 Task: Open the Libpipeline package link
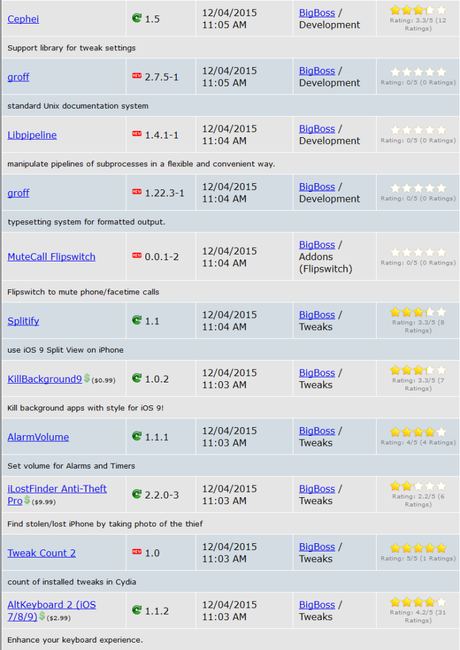[x=32, y=135]
